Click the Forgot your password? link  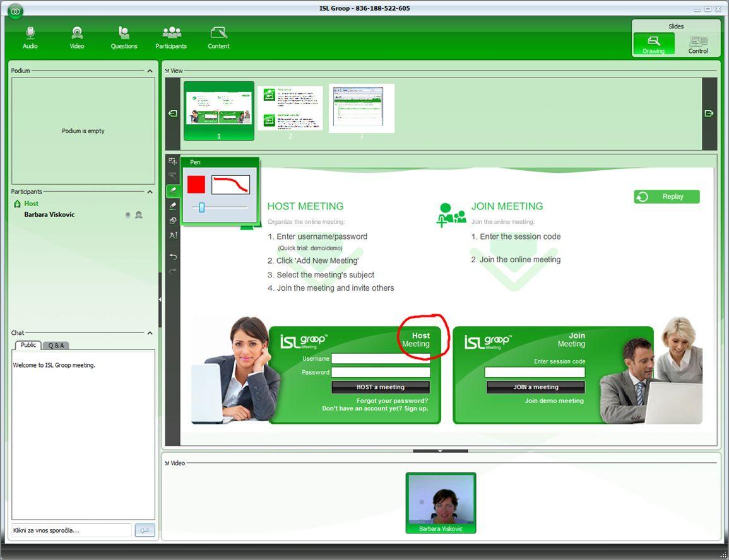pos(393,400)
